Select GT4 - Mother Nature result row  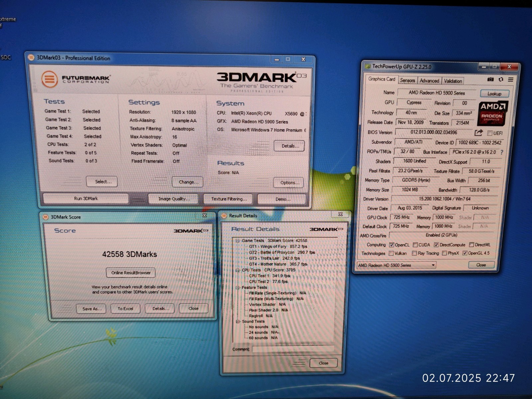click(278, 264)
